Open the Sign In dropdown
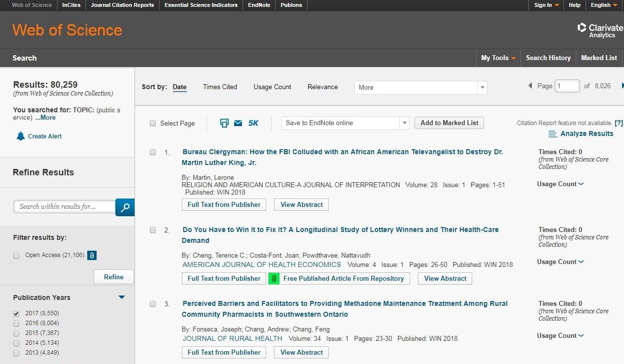 (x=547, y=5)
